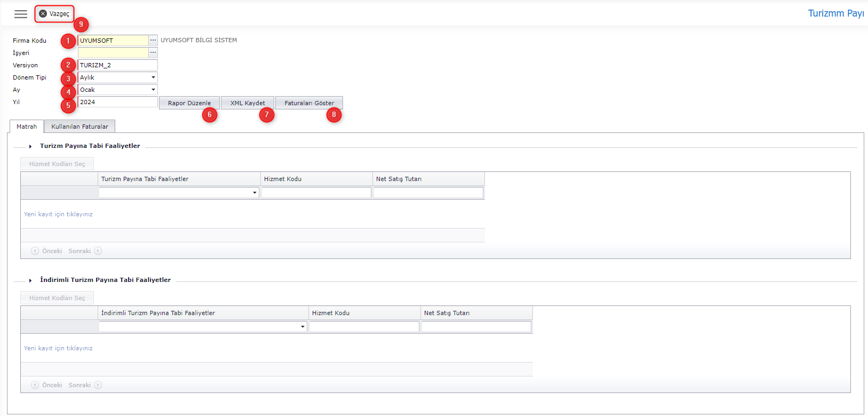Open the Dönem Tipi dropdown

coord(153,77)
